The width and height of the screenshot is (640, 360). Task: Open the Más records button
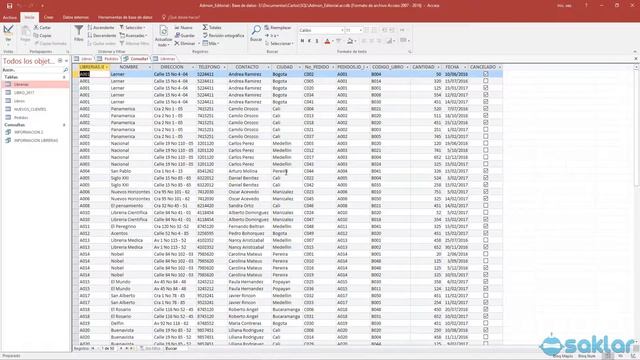coord(211,43)
